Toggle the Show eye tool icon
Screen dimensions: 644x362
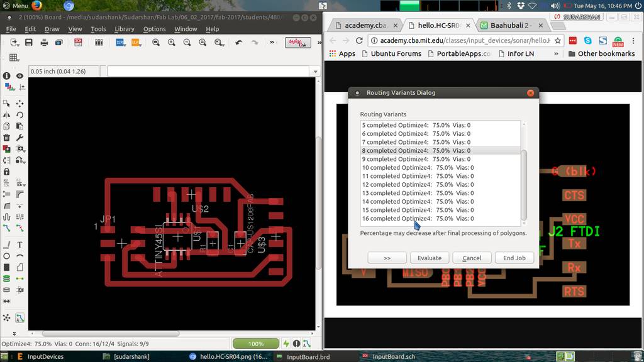pos(19,75)
